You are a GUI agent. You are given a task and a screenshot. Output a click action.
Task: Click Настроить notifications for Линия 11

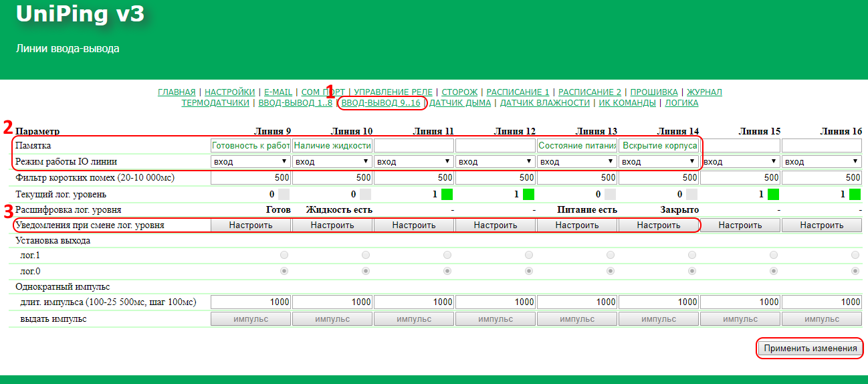point(414,225)
